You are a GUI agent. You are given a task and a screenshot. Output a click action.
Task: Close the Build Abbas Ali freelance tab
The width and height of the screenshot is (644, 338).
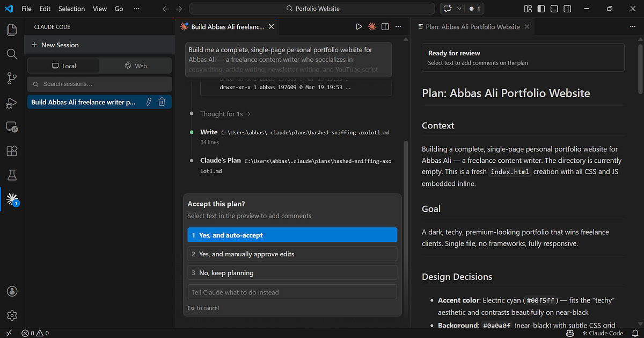(271, 26)
